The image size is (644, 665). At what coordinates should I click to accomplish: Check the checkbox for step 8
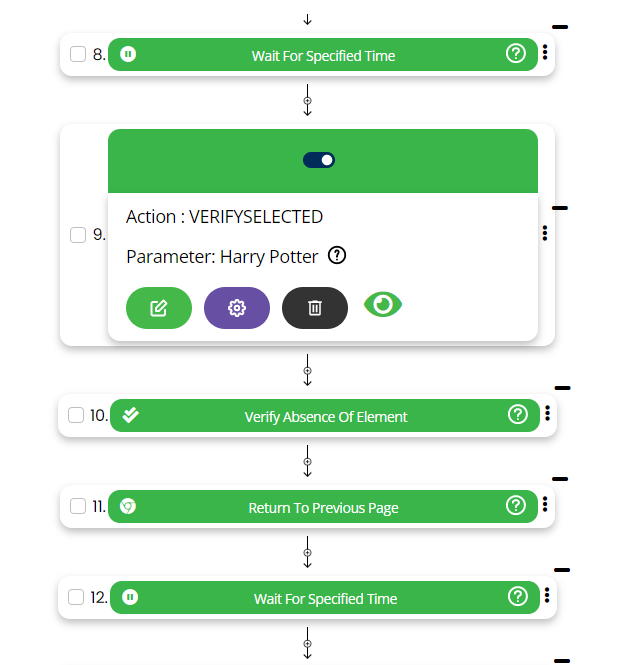click(79, 55)
